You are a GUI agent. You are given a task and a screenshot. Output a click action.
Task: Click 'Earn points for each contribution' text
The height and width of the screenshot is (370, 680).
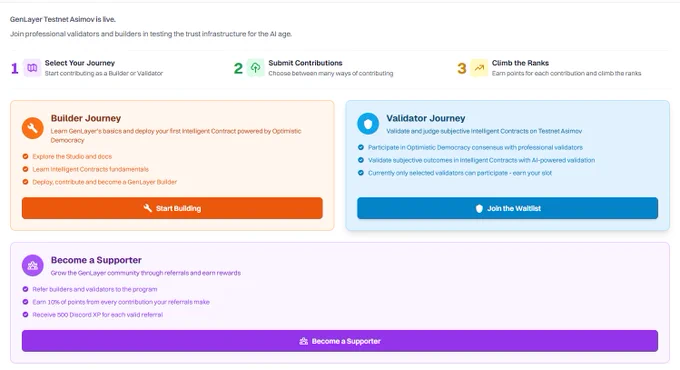(566, 73)
